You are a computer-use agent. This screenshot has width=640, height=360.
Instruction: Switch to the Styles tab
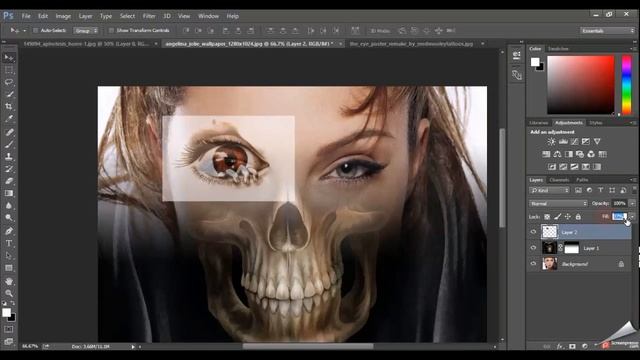tap(596, 123)
